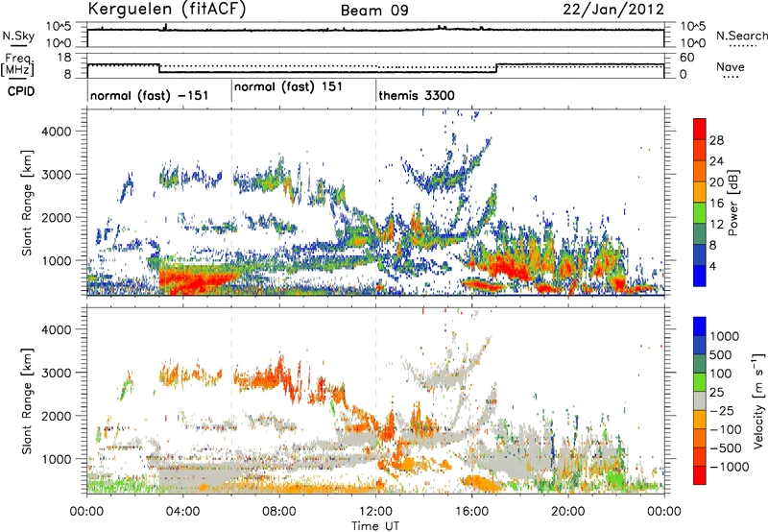Click the "N.Search" legend label
The image size is (768, 532).
coord(742,36)
